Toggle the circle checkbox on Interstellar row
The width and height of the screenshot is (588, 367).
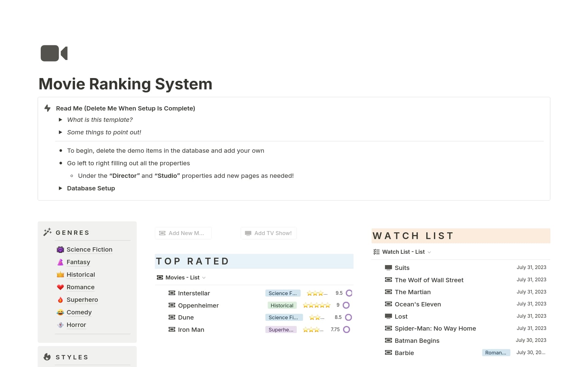point(349,293)
